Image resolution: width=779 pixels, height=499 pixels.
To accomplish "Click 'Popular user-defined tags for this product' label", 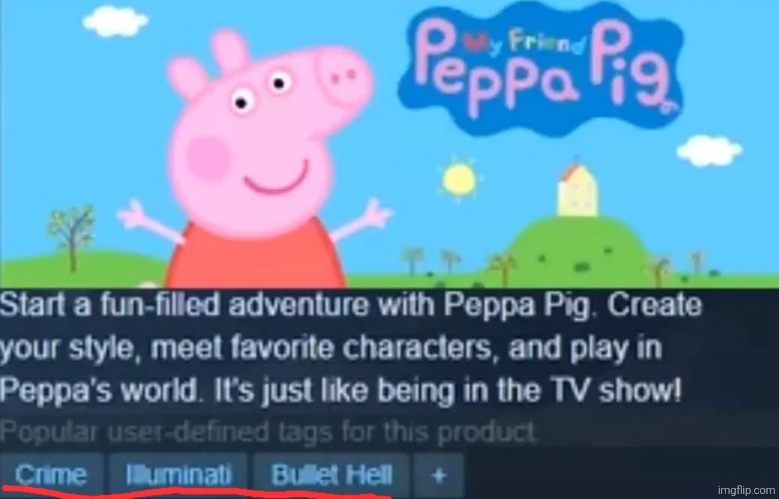I will point(268,432).
